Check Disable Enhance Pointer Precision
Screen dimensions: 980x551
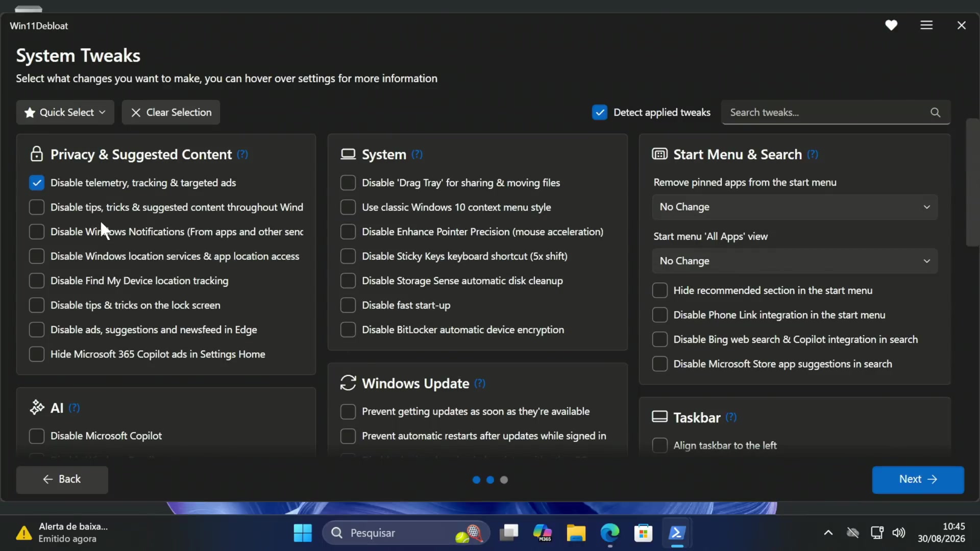(348, 232)
